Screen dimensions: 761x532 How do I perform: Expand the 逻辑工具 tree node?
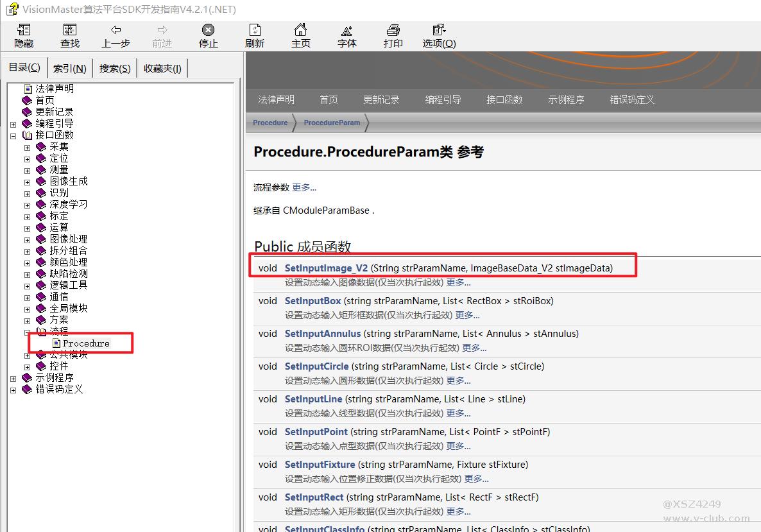click(x=27, y=286)
